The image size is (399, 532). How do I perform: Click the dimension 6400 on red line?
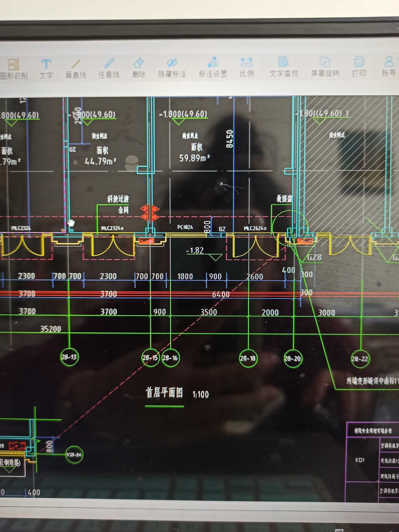pos(221,294)
